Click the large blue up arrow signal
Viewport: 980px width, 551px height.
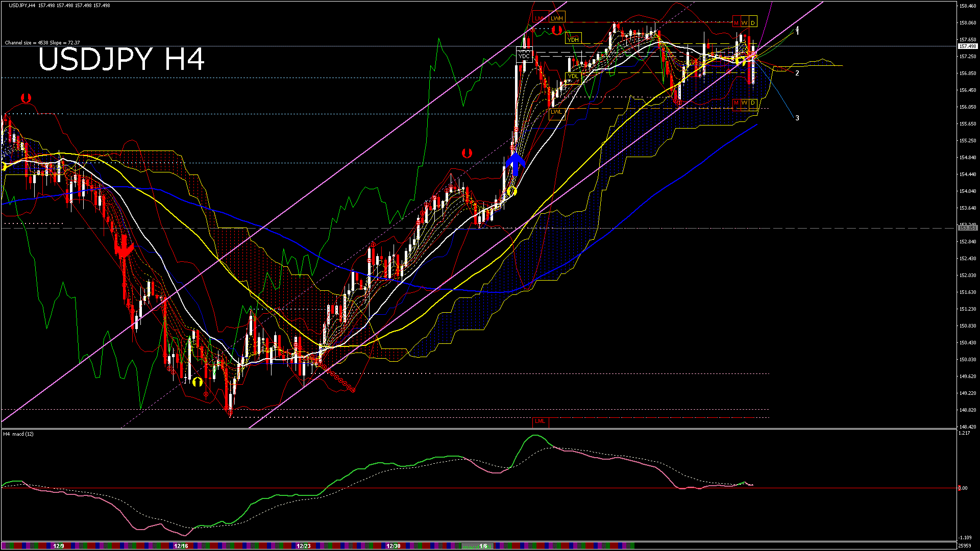pos(515,163)
